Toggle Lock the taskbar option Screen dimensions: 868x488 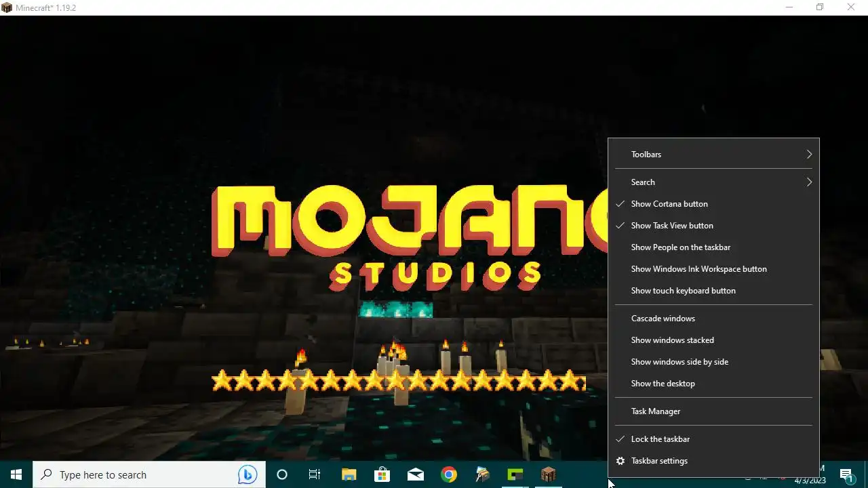pyautogui.click(x=713, y=439)
